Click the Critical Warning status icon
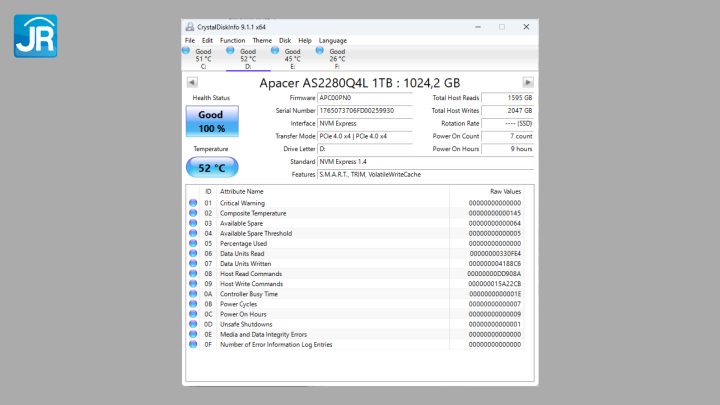This screenshot has width=720, height=405. (193, 203)
